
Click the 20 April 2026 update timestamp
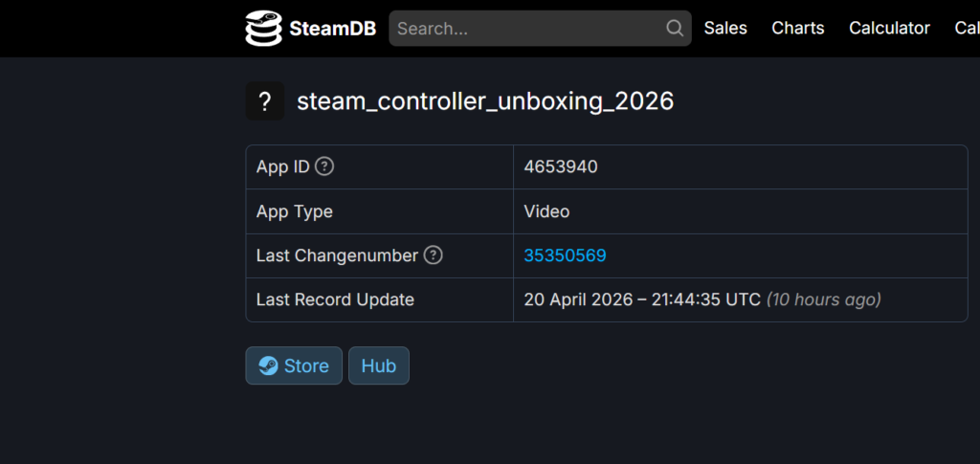642,299
